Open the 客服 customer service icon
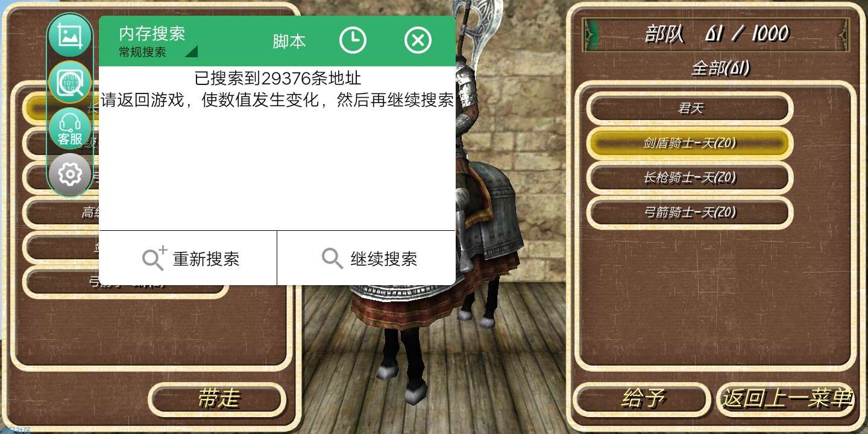The width and height of the screenshot is (868, 434). pos(70,128)
